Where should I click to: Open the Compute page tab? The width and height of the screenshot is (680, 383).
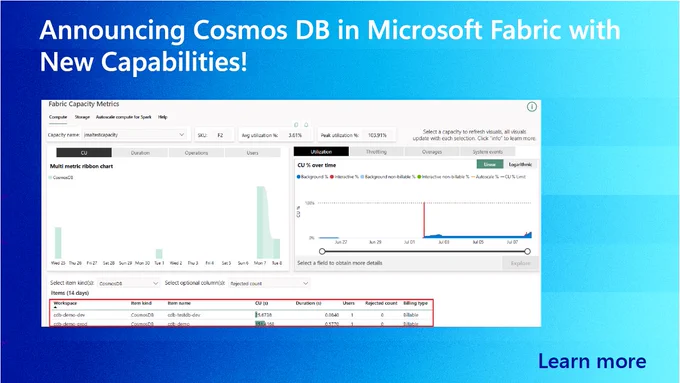(58, 117)
